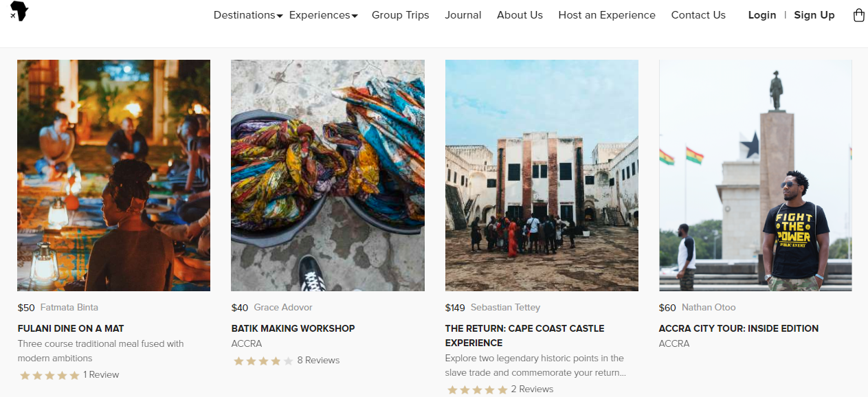Go to the Journal section
The width and height of the screenshot is (868, 397).
463,15
